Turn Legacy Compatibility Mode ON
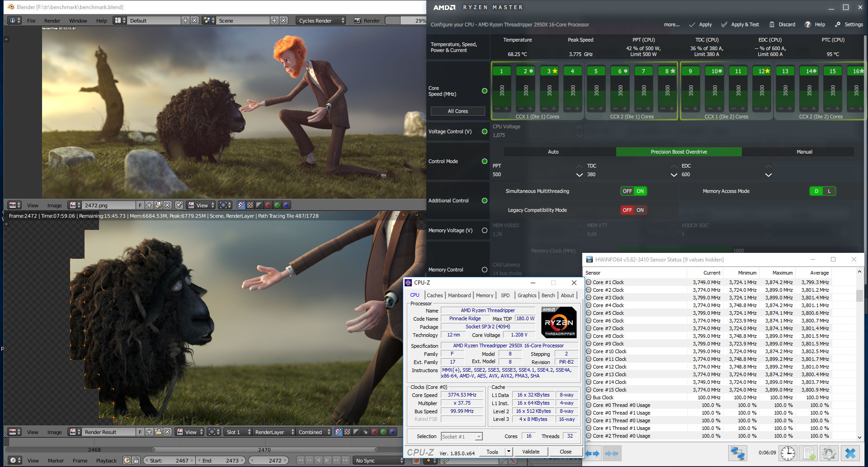Viewport: 868px width, 467px height. point(640,210)
